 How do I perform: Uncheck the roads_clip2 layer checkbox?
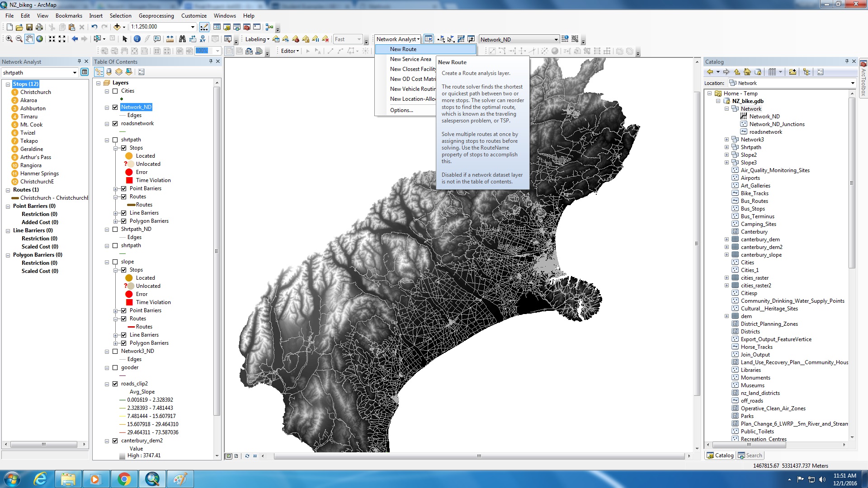(115, 384)
